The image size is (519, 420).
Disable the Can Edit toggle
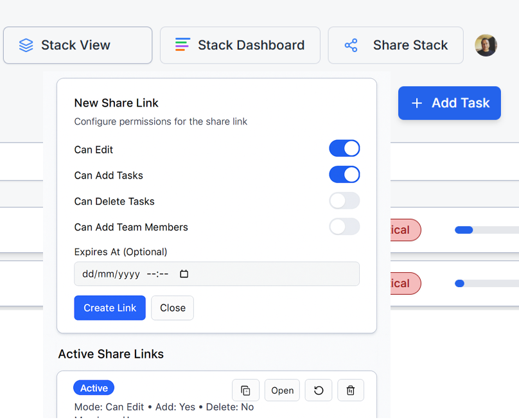(344, 148)
